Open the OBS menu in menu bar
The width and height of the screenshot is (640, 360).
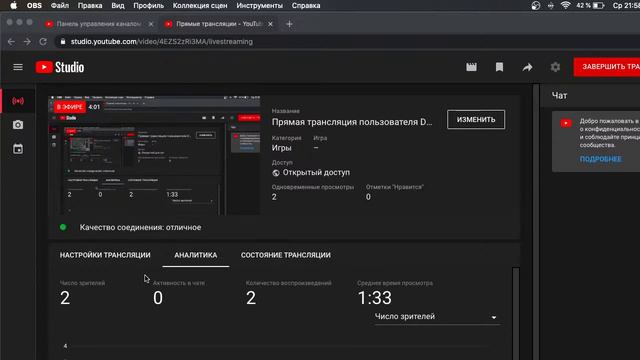[34, 6]
